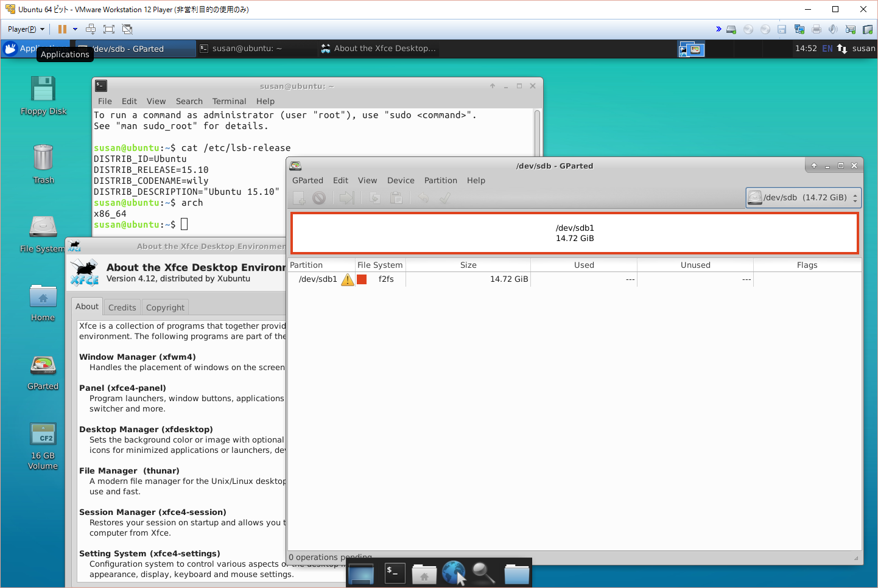Switch to the Copyright tab in About Xfce
The width and height of the screenshot is (878, 588).
(x=165, y=307)
